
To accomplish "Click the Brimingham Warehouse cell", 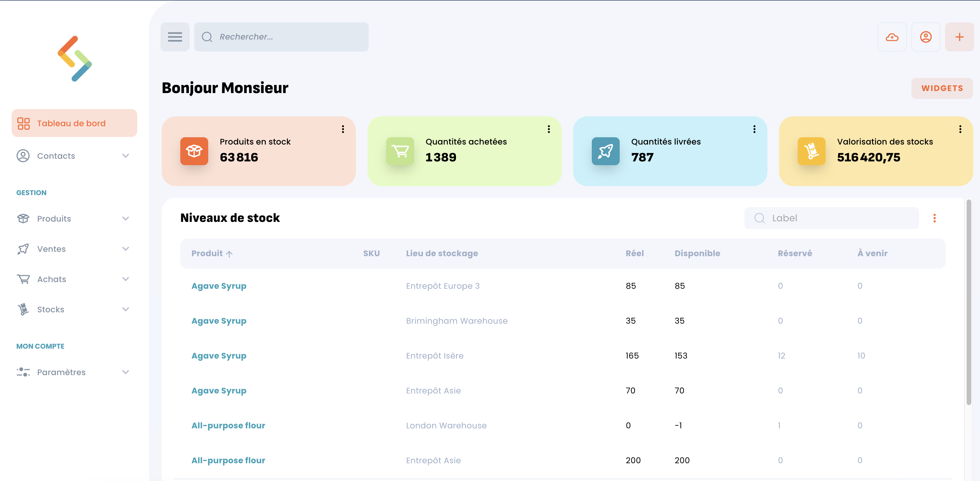I will (457, 321).
